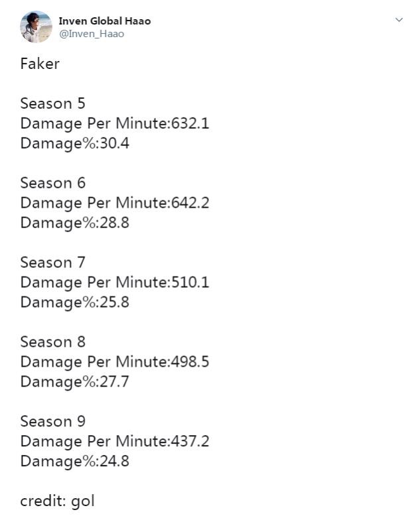This screenshot has height=516, width=420.
Task: Select the Season 8 heading text
Action: (x=52, y=342)
